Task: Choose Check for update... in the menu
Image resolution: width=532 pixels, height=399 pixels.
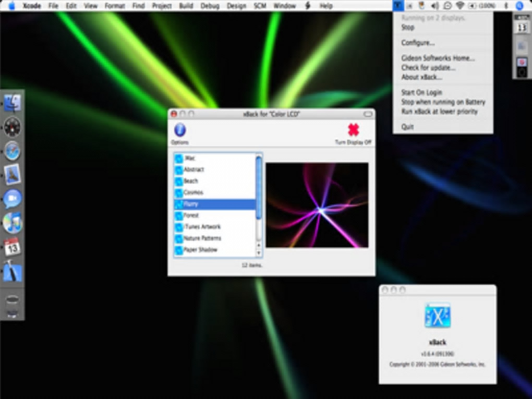Action: click(x=428, y=68)
